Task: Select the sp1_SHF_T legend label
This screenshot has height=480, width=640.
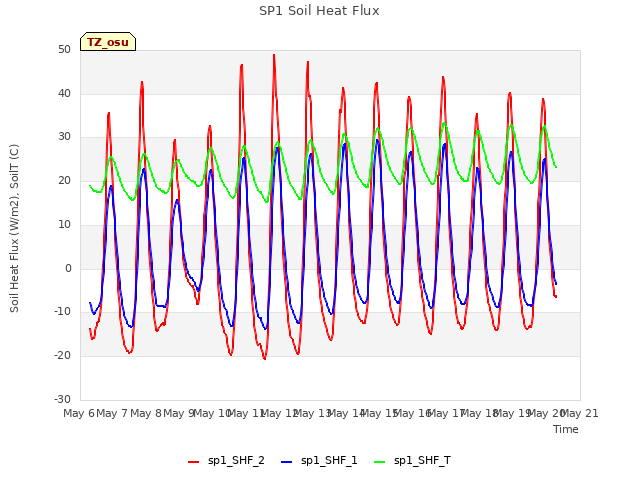Action: tap(422, 461)
